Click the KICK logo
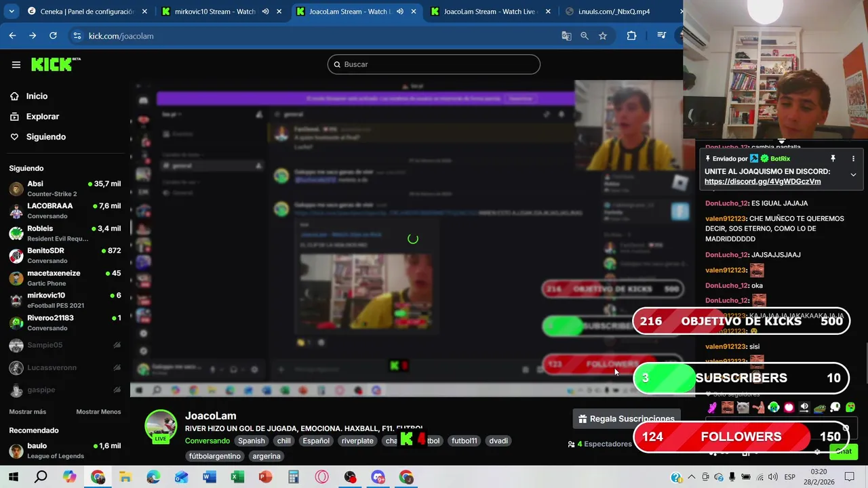The height and width of the screenshot is (488, 868). click(x=56, y=64)
